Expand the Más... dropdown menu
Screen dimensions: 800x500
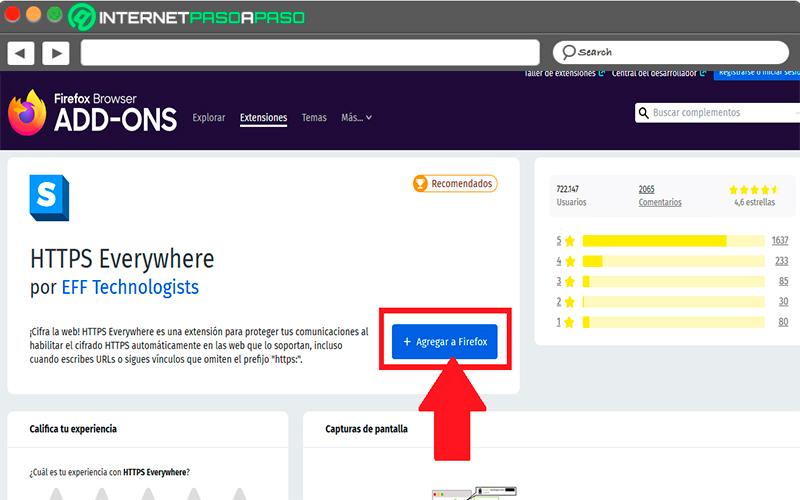[356, 118]
